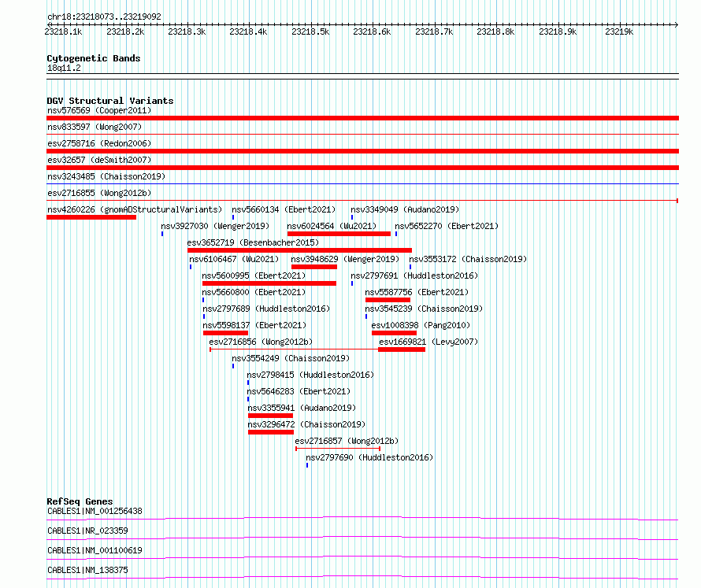Click the red bar beneath esv3652719
The image size is (701, 588).
pos(299,250)
